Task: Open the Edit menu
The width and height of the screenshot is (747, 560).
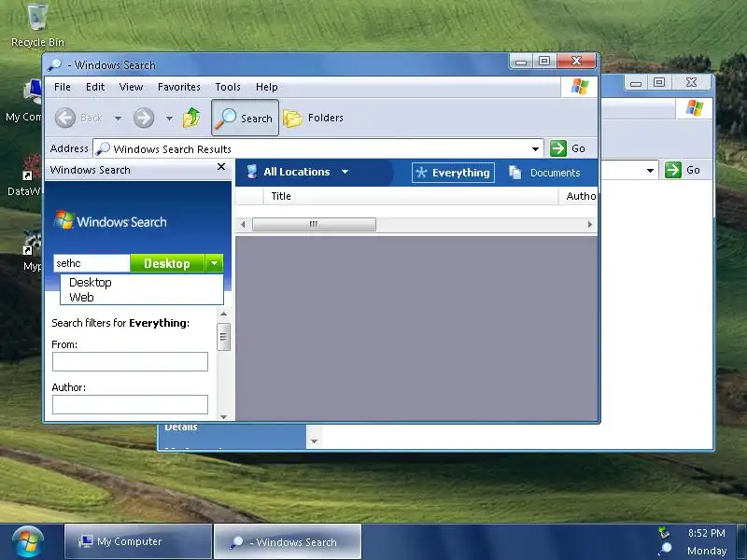Action: 95,87
